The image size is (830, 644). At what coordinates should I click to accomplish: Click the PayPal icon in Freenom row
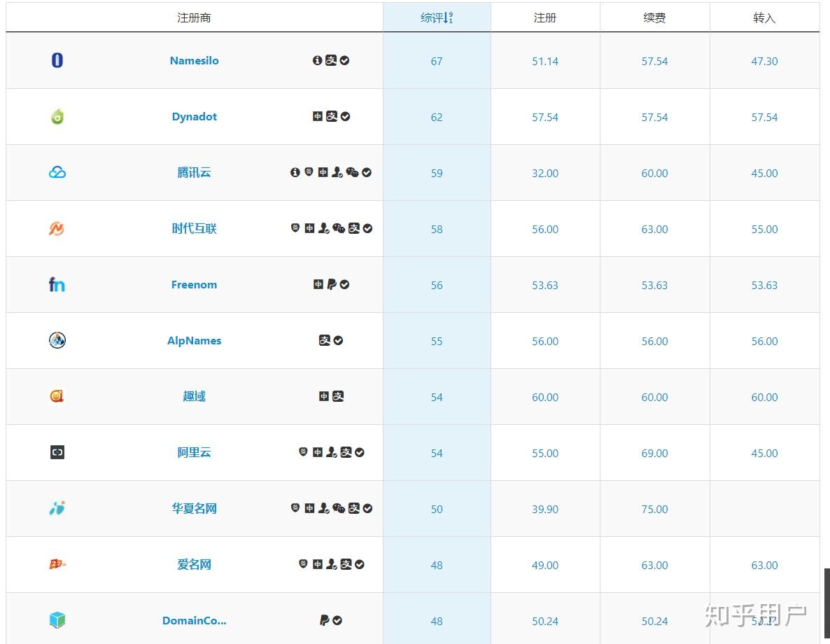(x=331, y=284)
